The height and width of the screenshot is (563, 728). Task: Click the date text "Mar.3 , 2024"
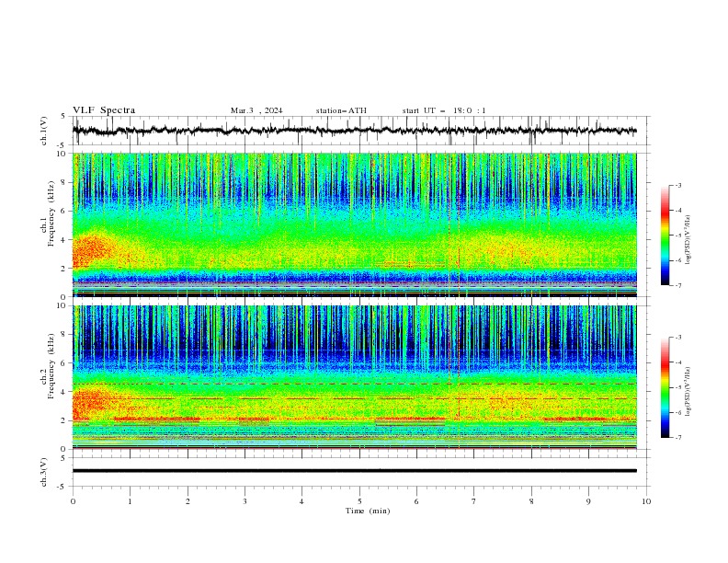tap(256, 110)
